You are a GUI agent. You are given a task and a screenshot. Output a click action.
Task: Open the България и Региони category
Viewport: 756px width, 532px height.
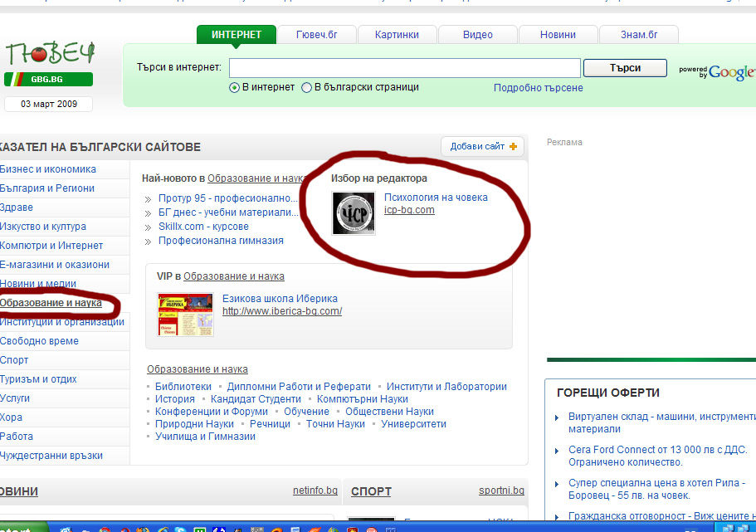(47, 188)
